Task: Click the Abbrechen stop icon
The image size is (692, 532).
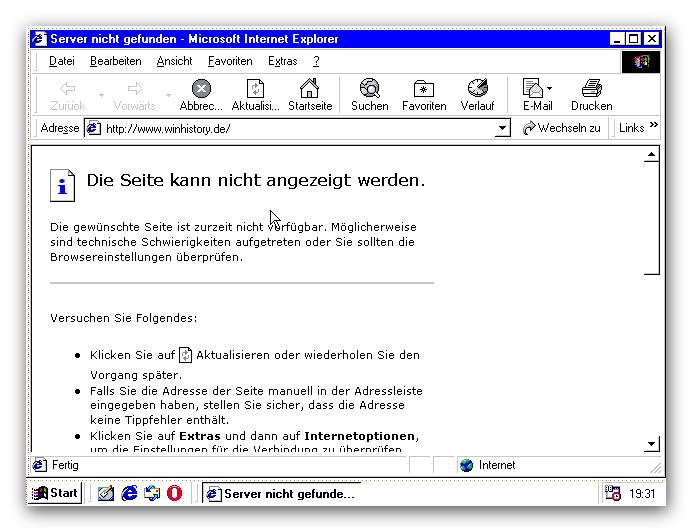Action: pos(201,90)
